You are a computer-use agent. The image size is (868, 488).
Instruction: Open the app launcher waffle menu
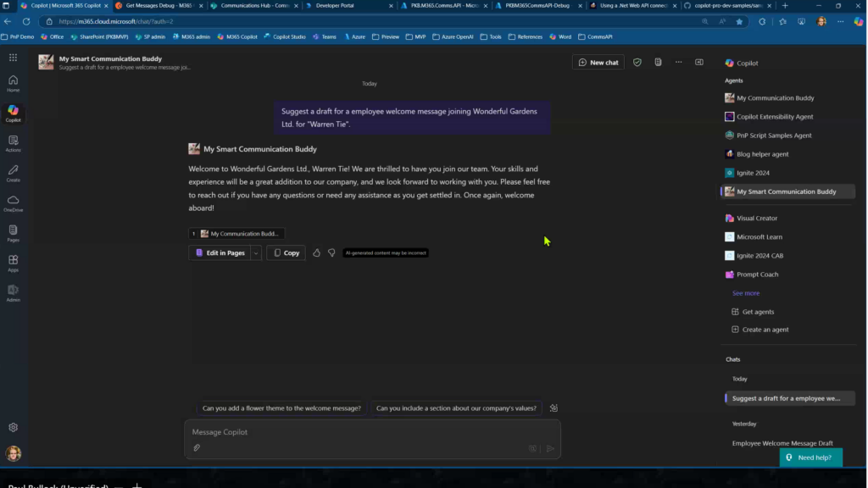click(x=13, y=58)
